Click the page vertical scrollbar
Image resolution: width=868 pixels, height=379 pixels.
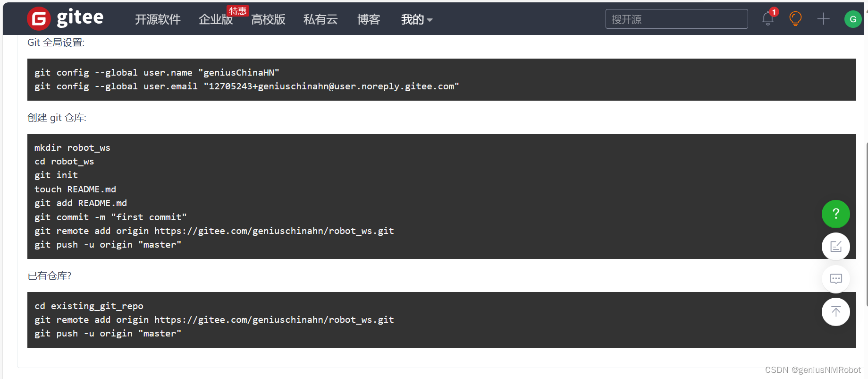pyautogui.click(x=867, y=224)
